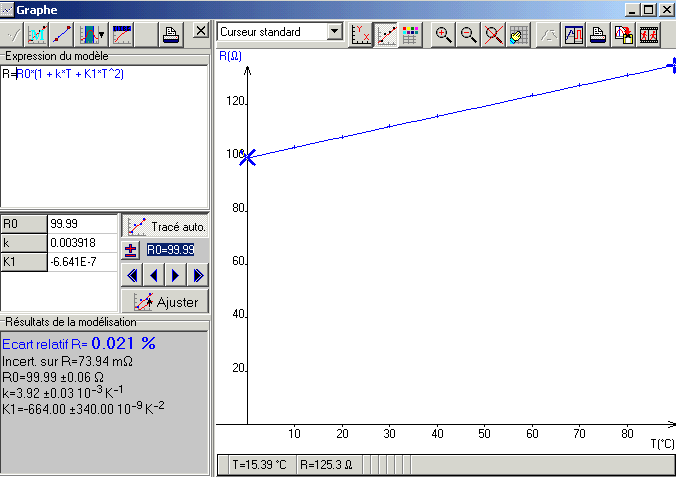Click the 'K1=-664.00 ±340.00' result line

point(83,408)
